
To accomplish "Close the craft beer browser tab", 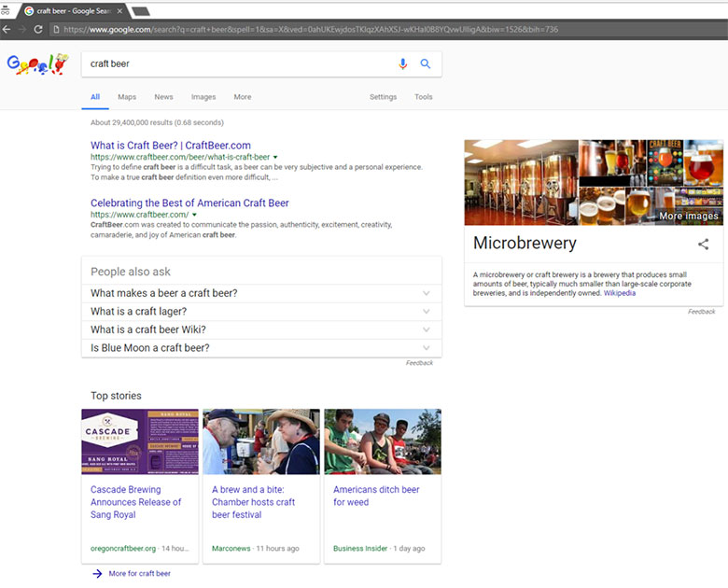I will point(119,10).
